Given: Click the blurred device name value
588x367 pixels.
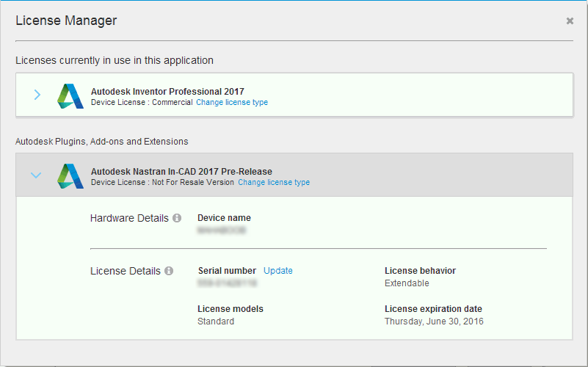Looking at the screenshot, I should point(222,230).
